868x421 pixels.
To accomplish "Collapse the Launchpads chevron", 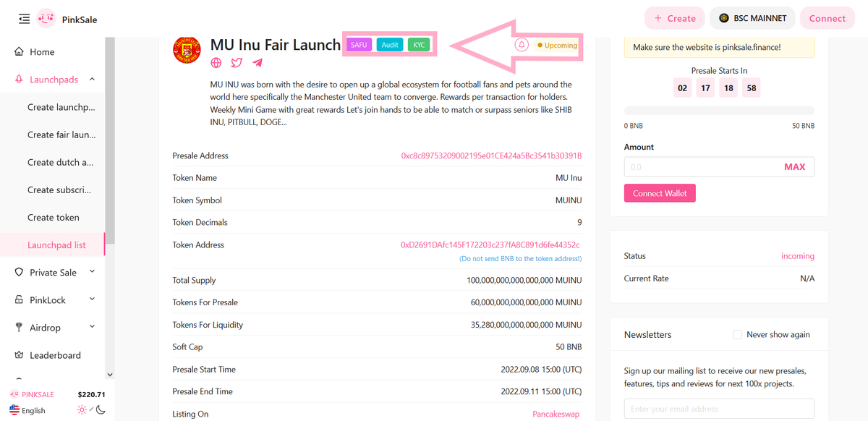I will pyautogui.click(x=92, y=80).
